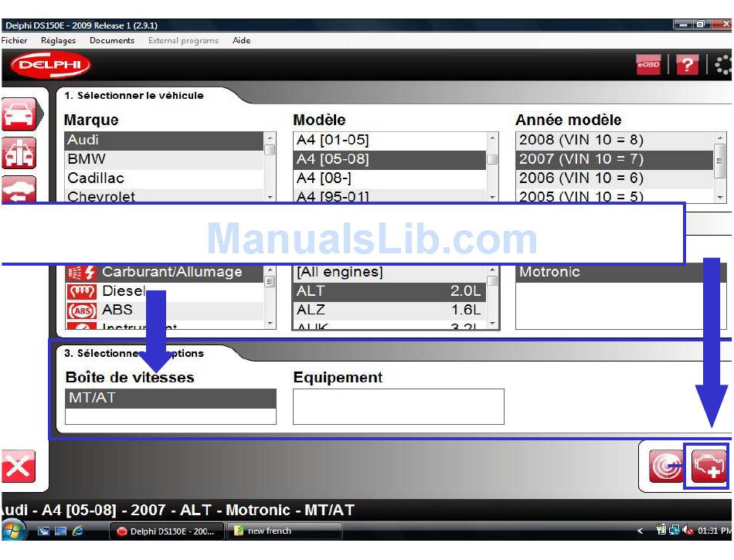This screenshot has height=560, width=734.
Task: Click the taskbar clock 01:31 PM
Action: [715, 531]
